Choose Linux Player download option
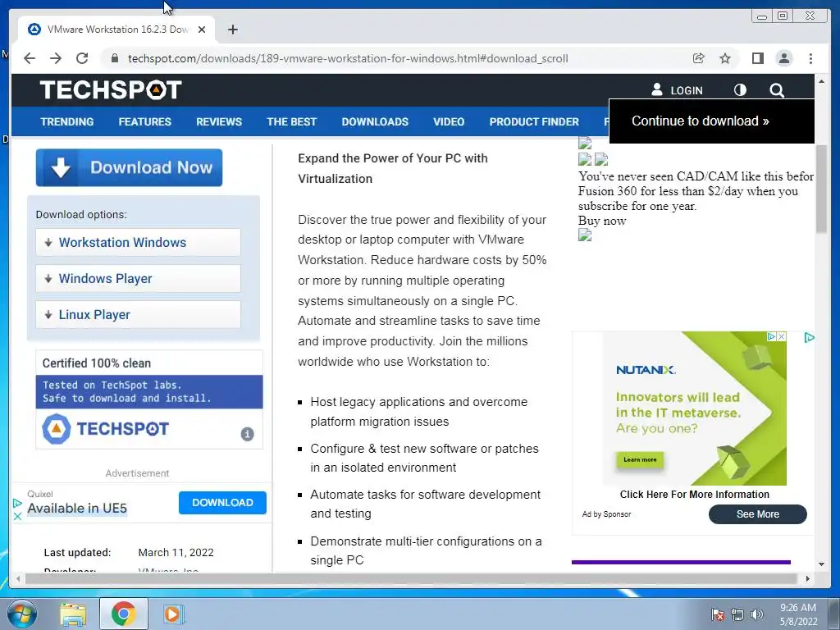 tap(138, 314)
